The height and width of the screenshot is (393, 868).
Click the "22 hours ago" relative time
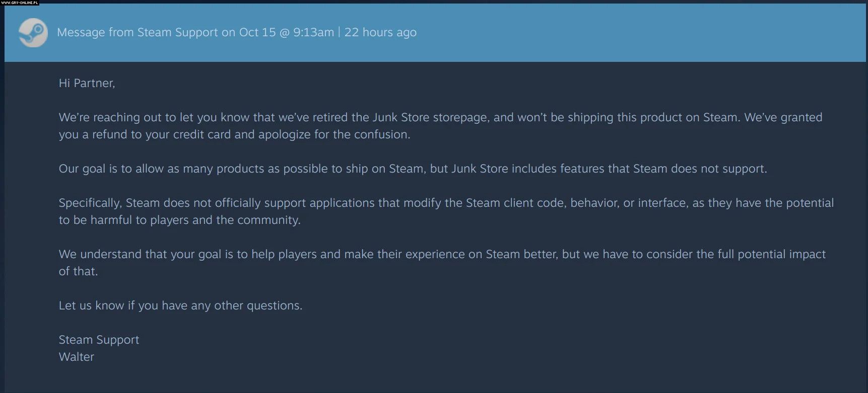380,33
